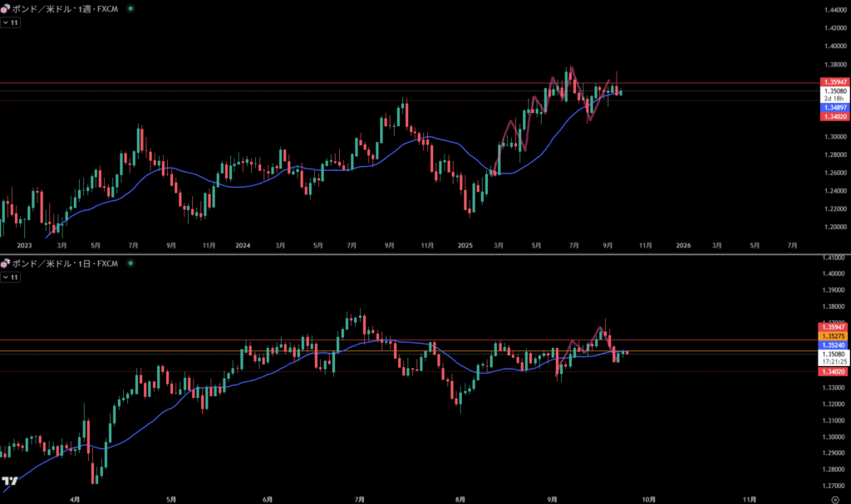Select red 1.35947 price label on weekly axis
Screen dimensions: 851x504
[x=834, y=82]
